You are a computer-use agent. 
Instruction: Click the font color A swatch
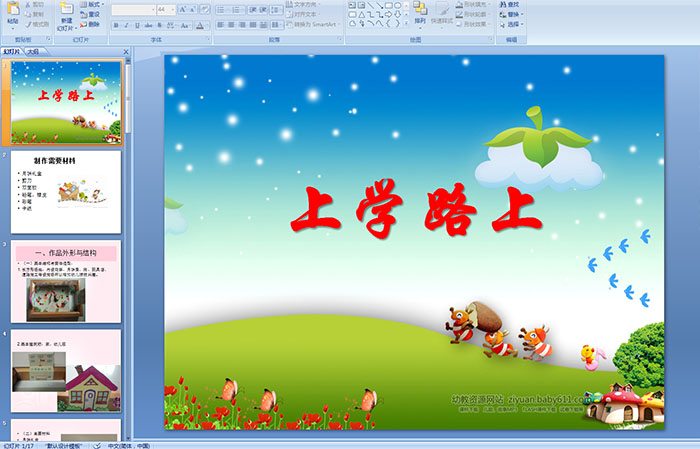200,25
